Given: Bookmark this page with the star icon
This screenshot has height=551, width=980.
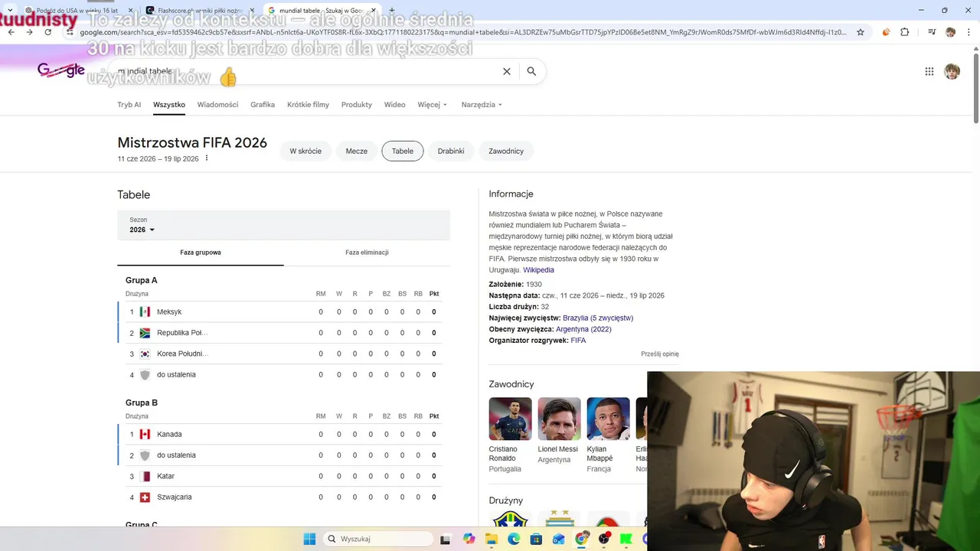Looking at the screenshot, I should (x=861, y=32).
